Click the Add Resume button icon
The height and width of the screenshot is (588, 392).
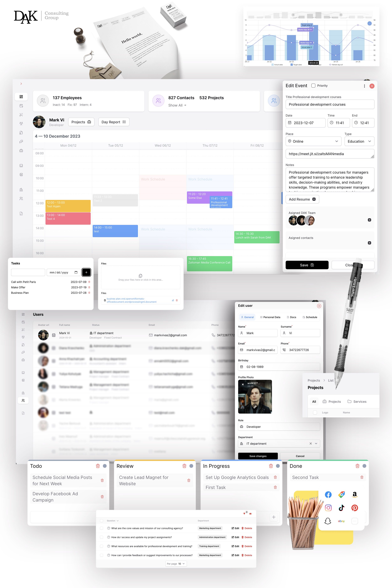pos(314,199)
